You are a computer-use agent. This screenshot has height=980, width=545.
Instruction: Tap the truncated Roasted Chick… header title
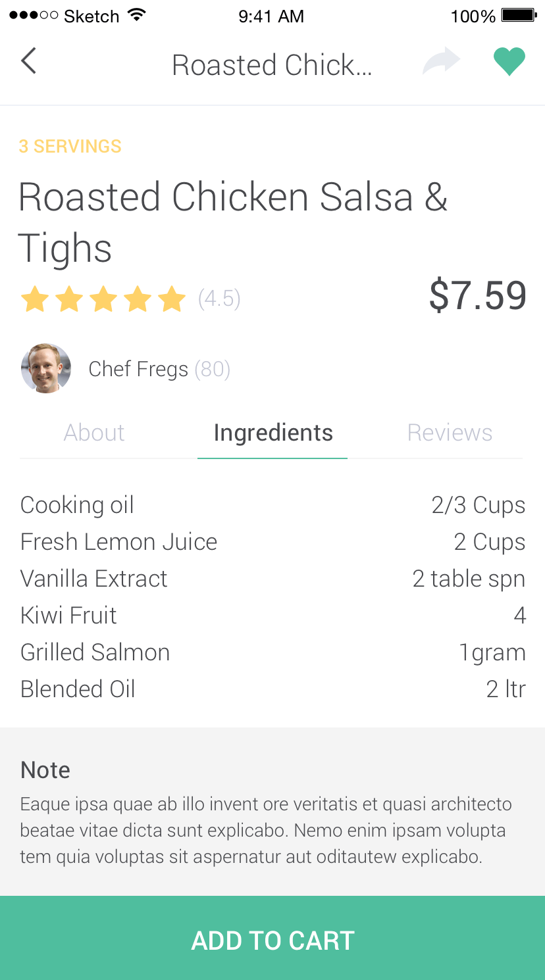(272, 65)
